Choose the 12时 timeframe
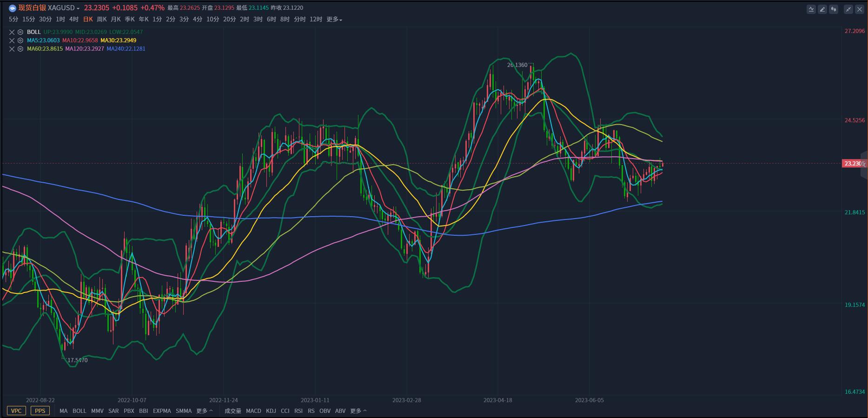This screenshot has width=868, height=418. pos(316,20)
